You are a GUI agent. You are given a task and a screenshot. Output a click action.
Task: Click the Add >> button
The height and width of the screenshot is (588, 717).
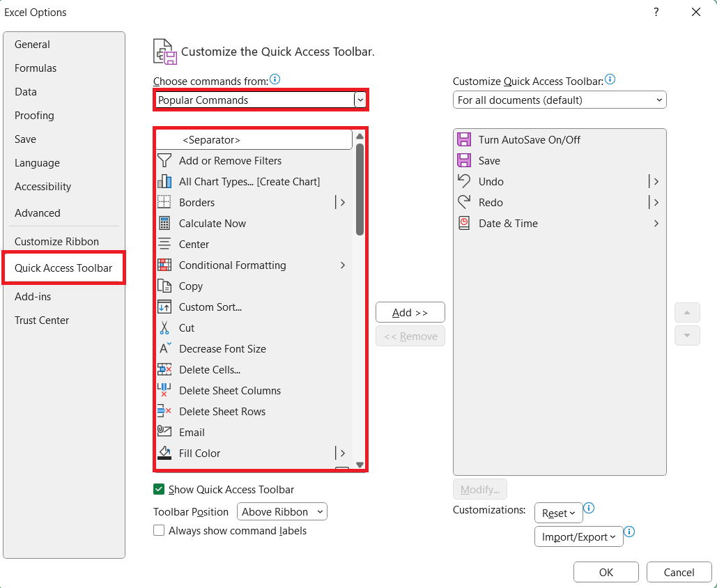pyautogui.click(x=410, y=312)
